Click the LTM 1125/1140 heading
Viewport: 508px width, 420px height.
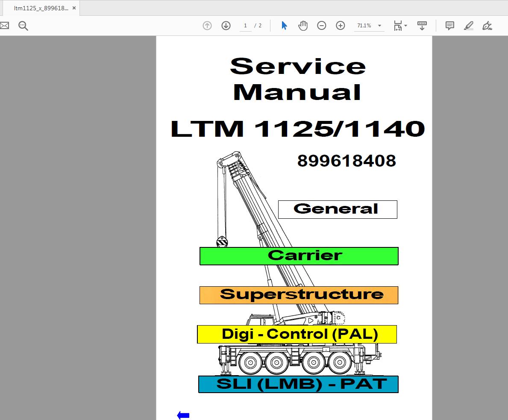click(x=297, y=129)
